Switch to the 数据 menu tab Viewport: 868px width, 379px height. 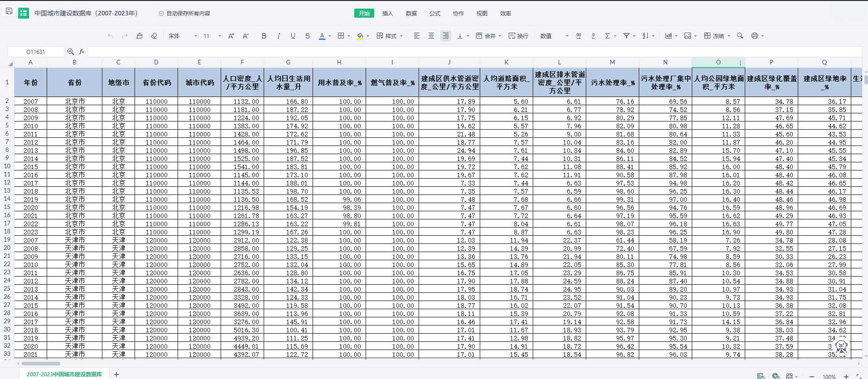pos(411,13)
